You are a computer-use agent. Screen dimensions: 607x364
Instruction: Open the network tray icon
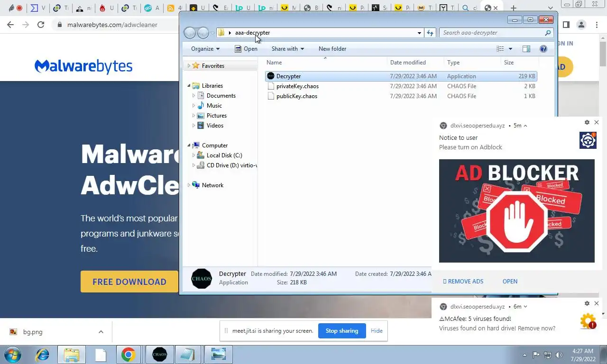pos(548,355)
